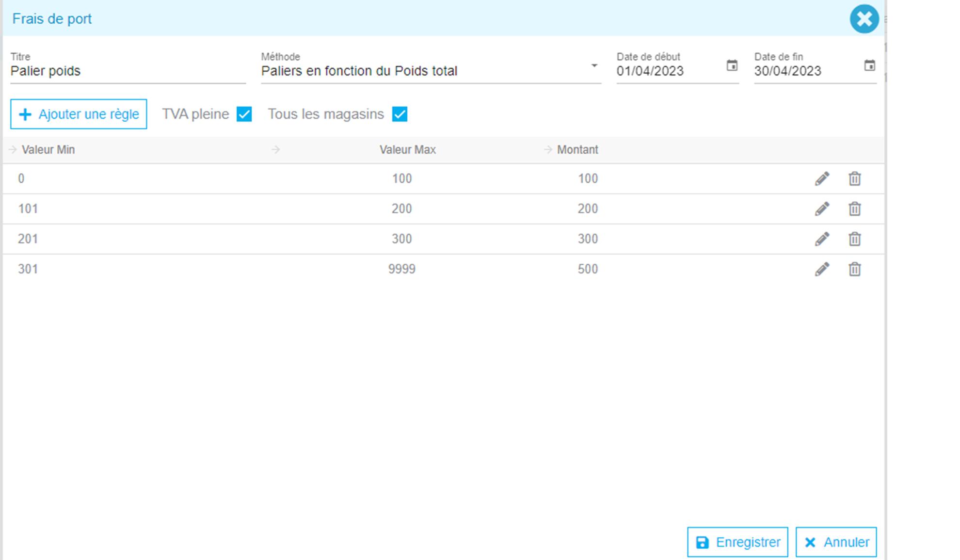
Task: Edit the rule with min value 0
Action: [x=822, y=179]
